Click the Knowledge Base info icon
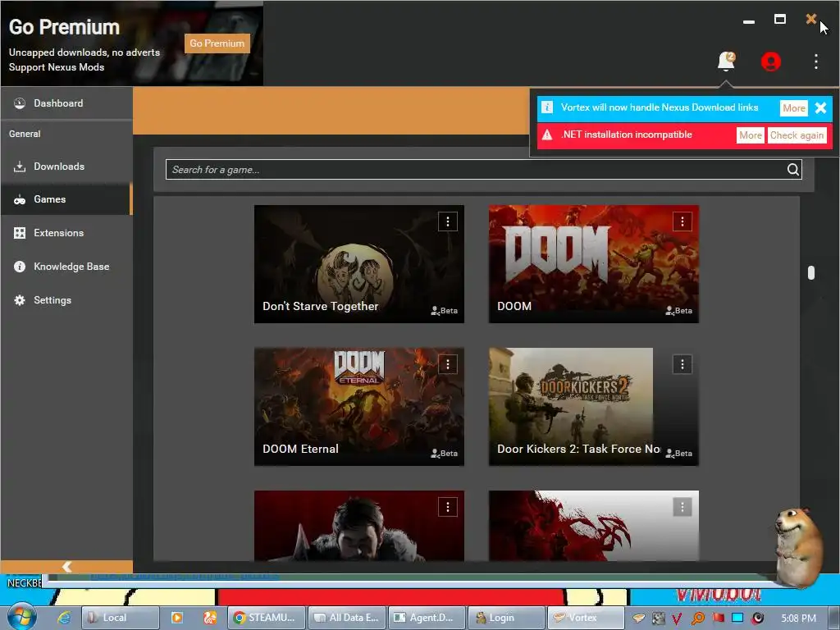 pyautogui.click(x=20, y=267)
